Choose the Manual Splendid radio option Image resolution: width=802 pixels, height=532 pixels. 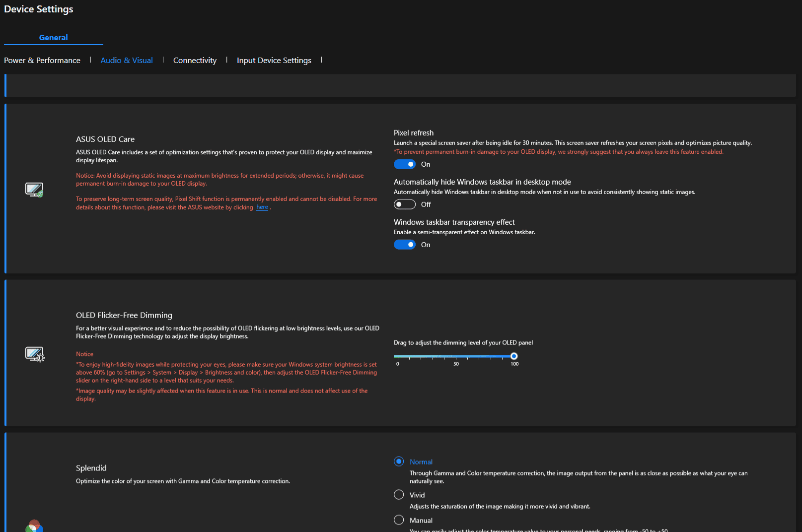point(399,520)
